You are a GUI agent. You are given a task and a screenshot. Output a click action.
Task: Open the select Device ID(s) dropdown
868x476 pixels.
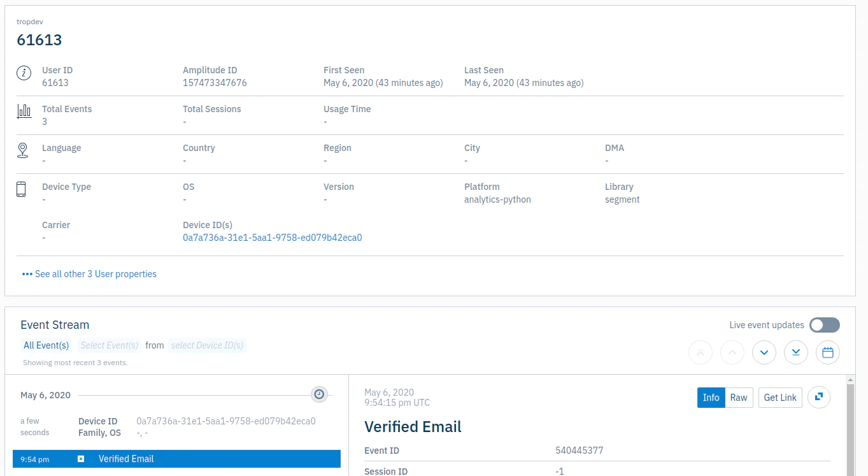click(207, 345)
